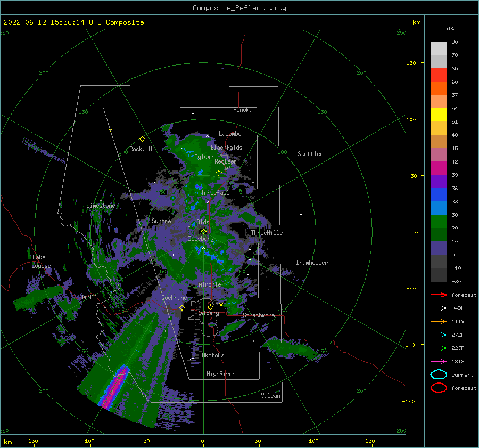Pick the orange 57-60 dBZ swatch
The image size is (479, 448).
coord(439,88)
